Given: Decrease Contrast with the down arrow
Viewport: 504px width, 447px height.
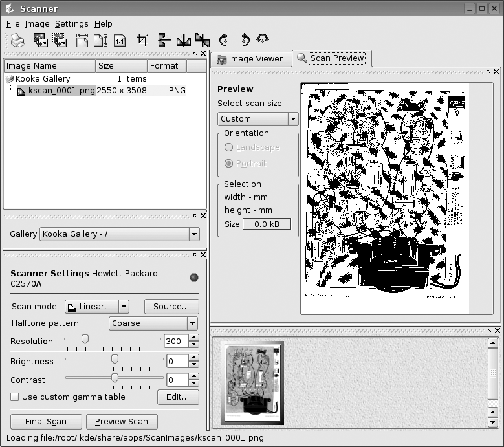Looking at the screenshot, I should 193,383.
